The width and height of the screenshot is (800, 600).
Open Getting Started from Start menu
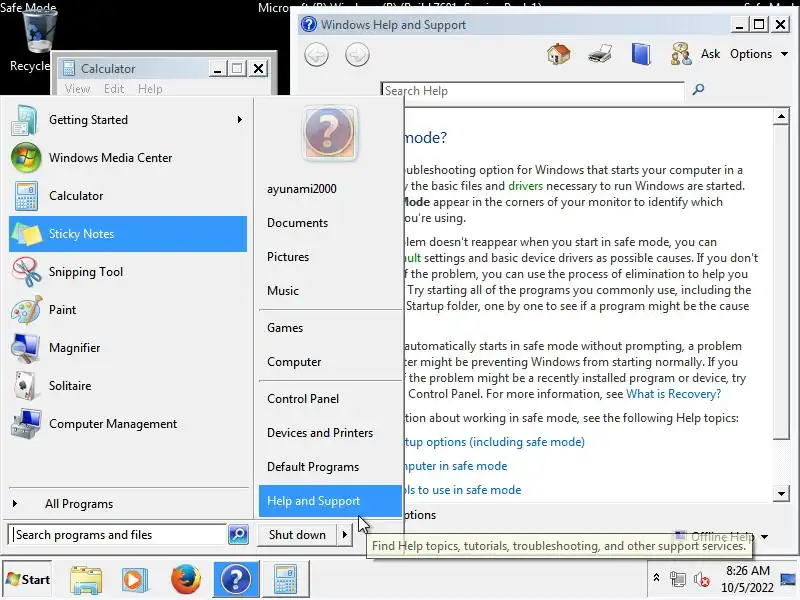(x=128, y=120)
